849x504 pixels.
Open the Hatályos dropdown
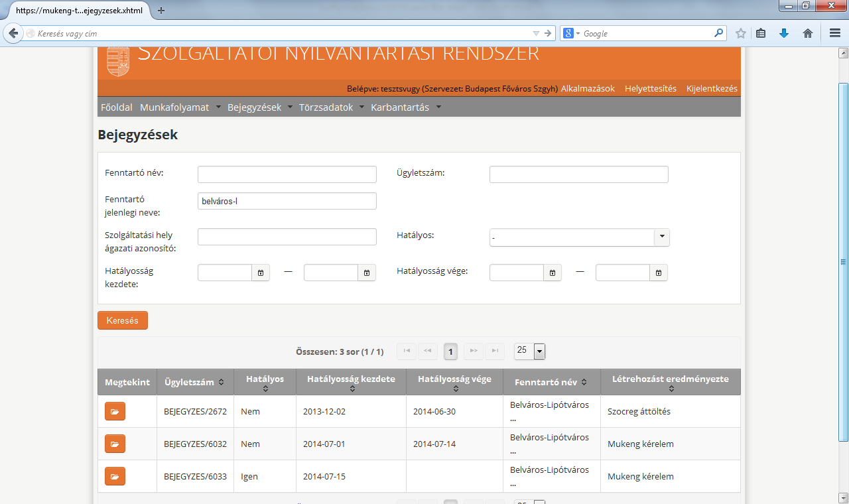[662, 237]
